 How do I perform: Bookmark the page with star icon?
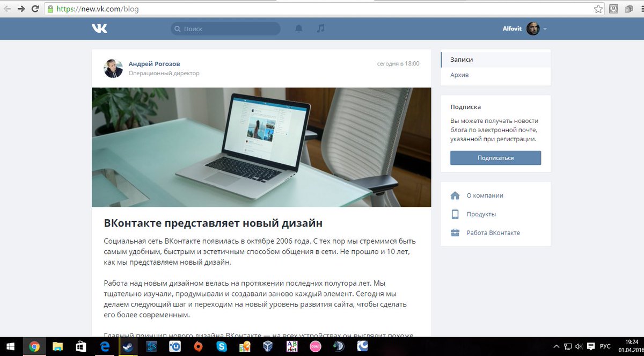[x=598, y=9]
